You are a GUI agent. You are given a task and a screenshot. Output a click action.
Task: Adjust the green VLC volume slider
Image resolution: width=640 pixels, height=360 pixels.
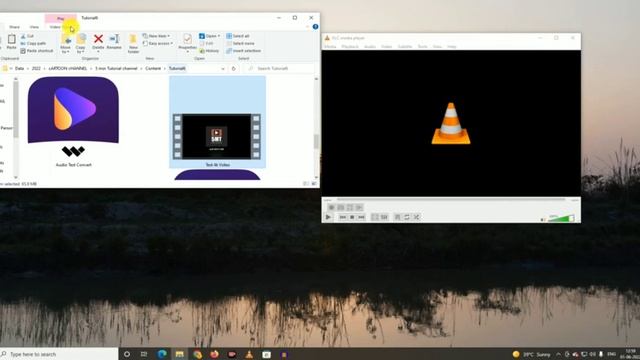tap(561, 219)
